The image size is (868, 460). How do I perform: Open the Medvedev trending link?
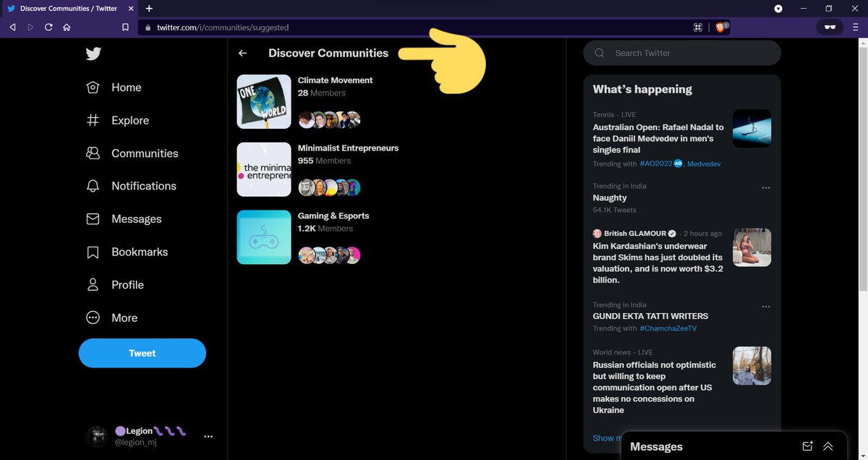click(x=704, y=163)
